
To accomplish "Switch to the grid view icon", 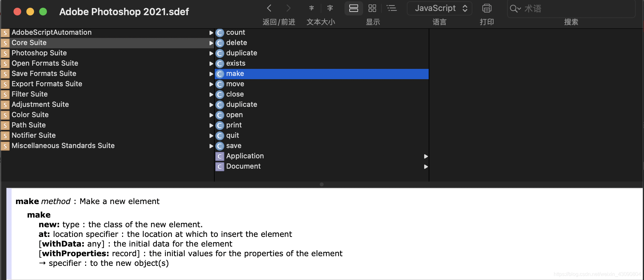I will click(372, 8).
